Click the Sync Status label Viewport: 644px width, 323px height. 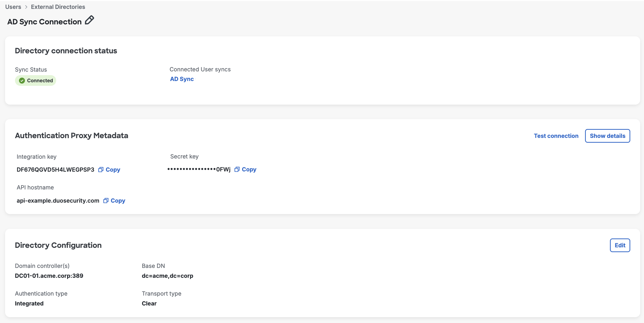point(31,70)
